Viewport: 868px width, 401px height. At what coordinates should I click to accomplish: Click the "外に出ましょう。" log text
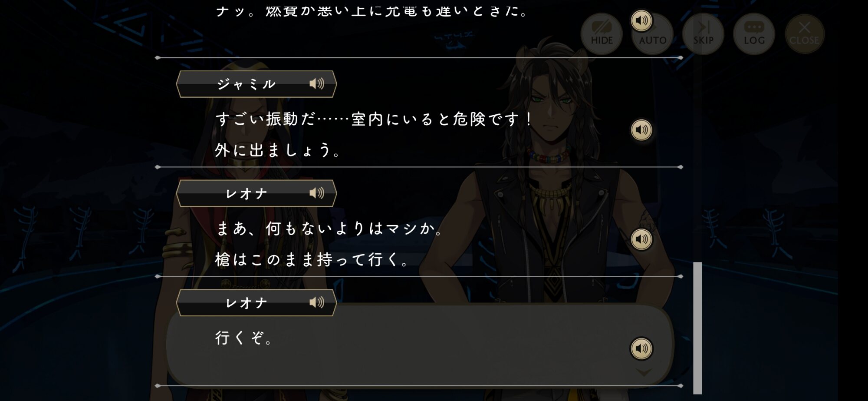[x=278, y=150]
